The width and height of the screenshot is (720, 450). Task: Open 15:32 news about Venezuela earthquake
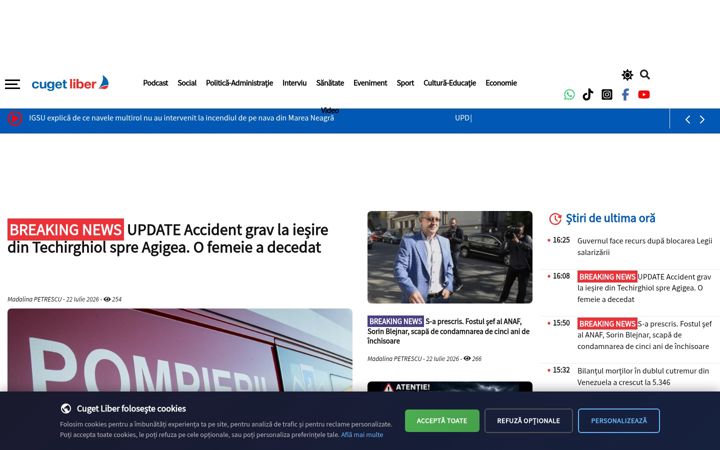(643, 377)
